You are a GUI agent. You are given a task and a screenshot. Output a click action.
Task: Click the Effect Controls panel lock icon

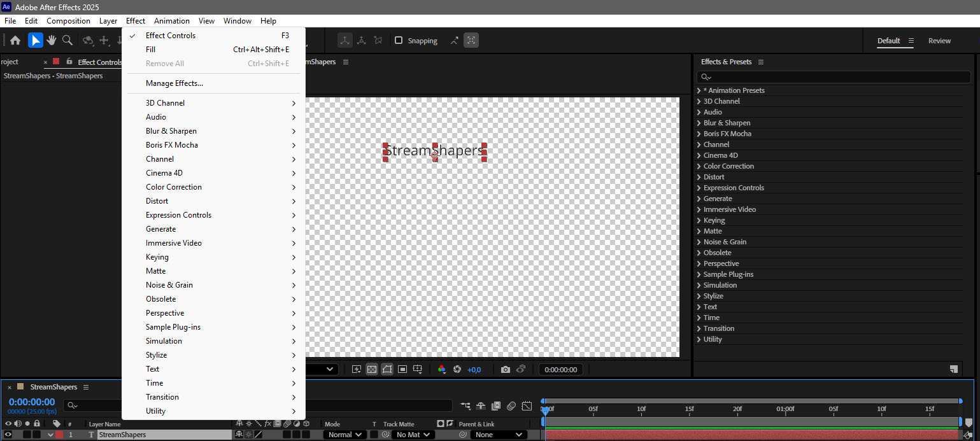click(x=69, y=62)
